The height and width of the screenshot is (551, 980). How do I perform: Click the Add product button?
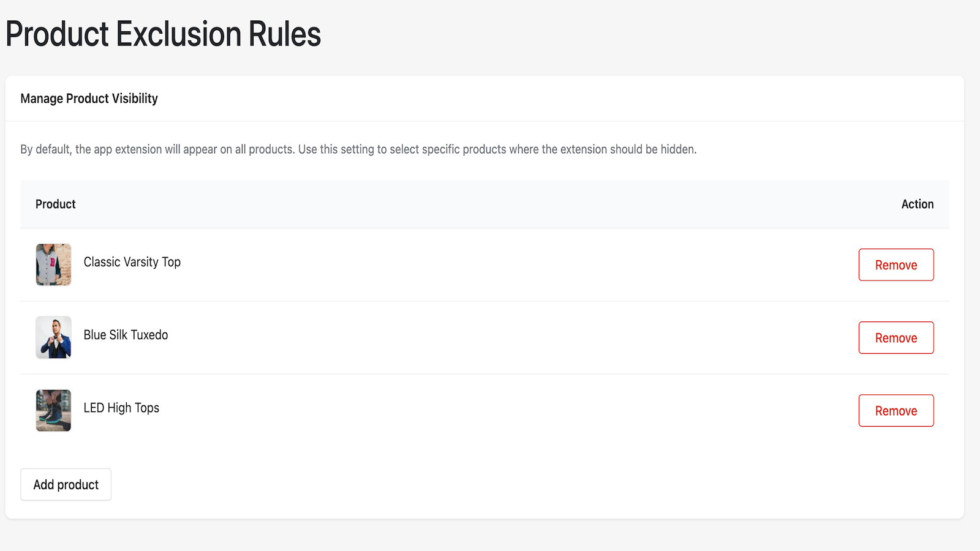coord(66,484)
